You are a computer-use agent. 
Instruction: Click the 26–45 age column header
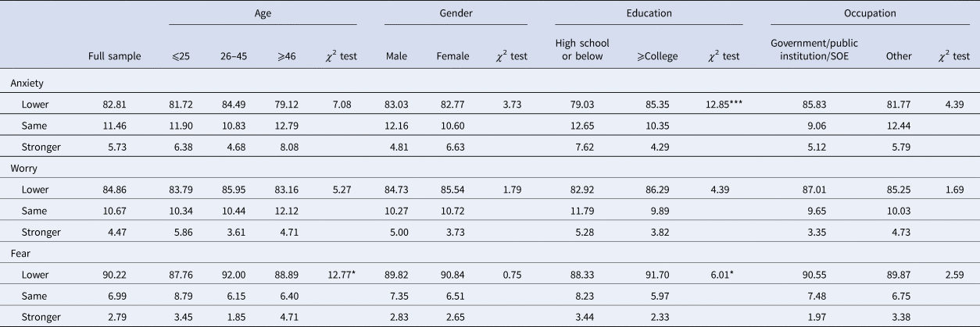[233, 56]
